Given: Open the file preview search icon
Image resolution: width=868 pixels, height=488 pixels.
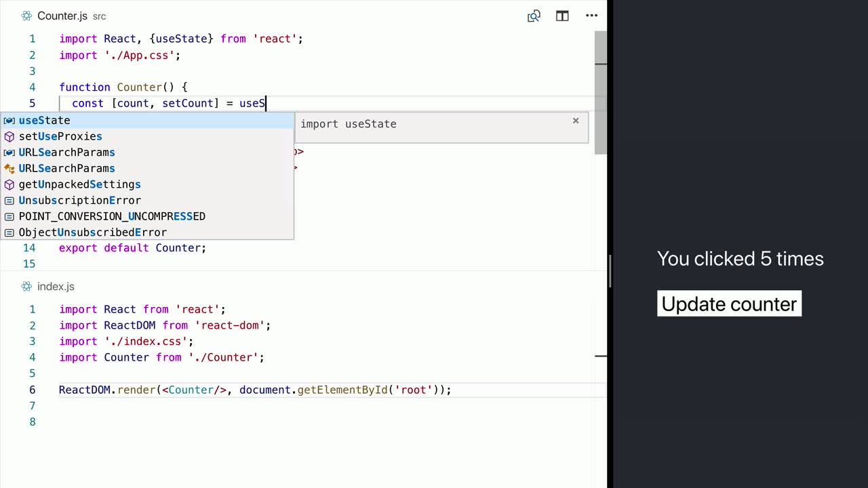Looking at the screenshot, I should tap(534, 16).
